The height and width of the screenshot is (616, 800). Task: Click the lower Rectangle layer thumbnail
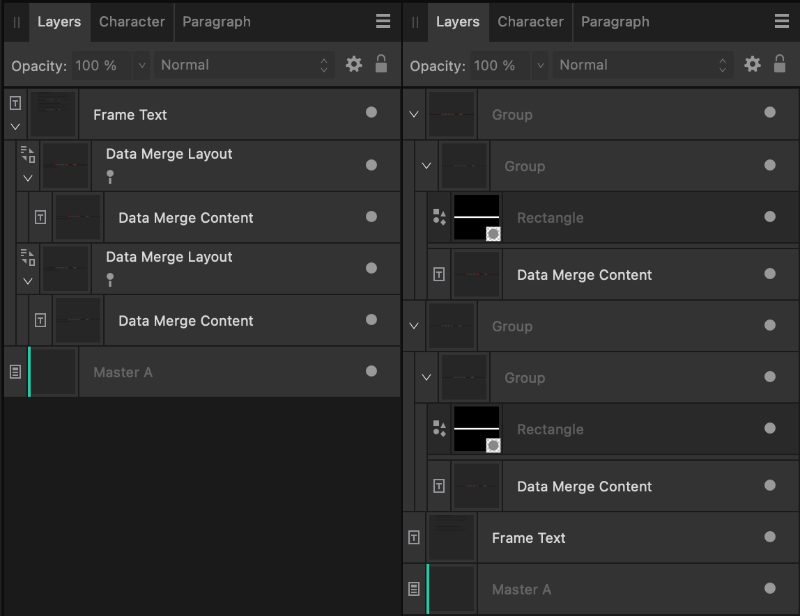pos(477,429)
